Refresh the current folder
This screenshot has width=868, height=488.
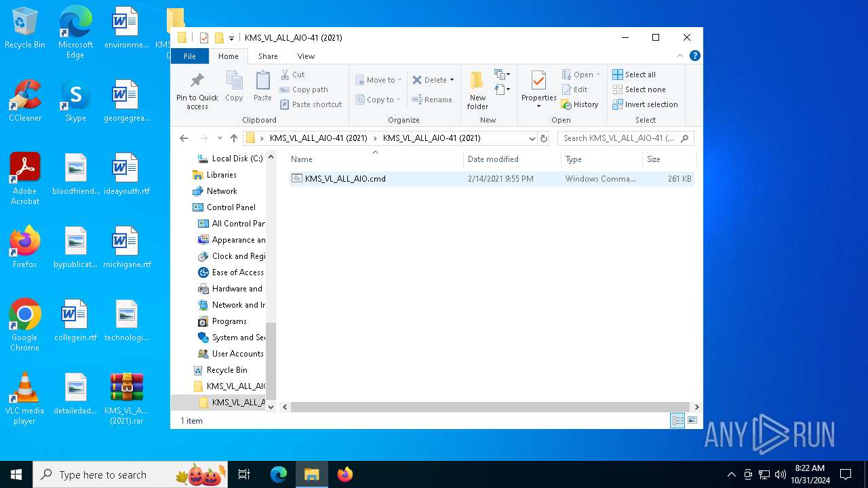pyautogui.click(x=543, y=138)
